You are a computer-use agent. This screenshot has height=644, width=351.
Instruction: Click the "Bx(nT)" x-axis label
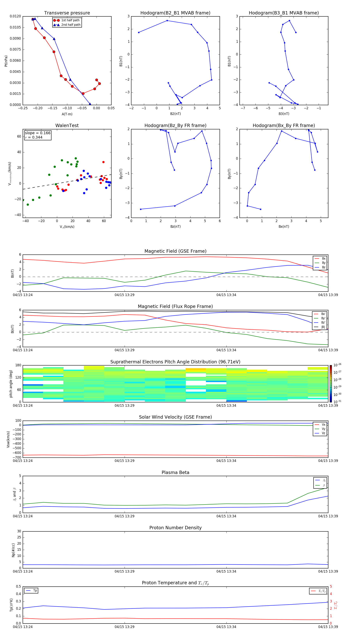[x=284, y=227]
